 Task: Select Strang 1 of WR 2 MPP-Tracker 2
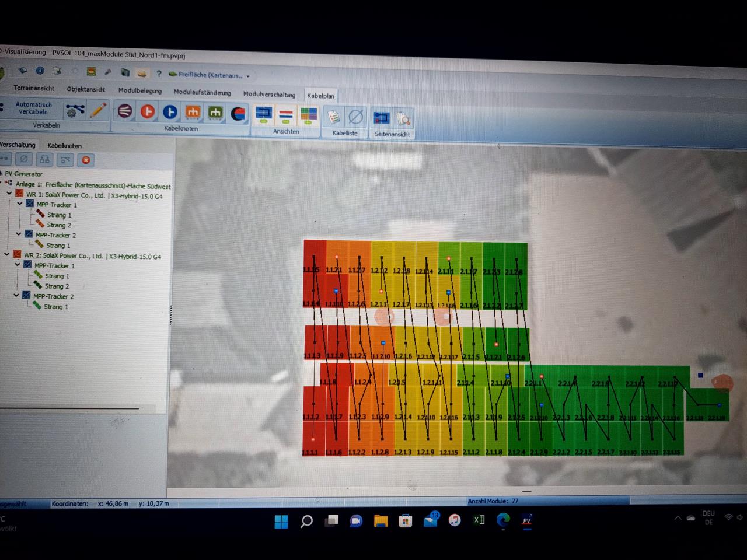tap(55, 307)
